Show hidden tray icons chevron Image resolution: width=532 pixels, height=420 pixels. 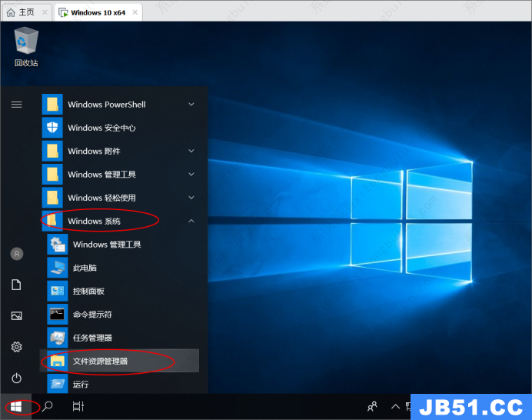(395, 406)
